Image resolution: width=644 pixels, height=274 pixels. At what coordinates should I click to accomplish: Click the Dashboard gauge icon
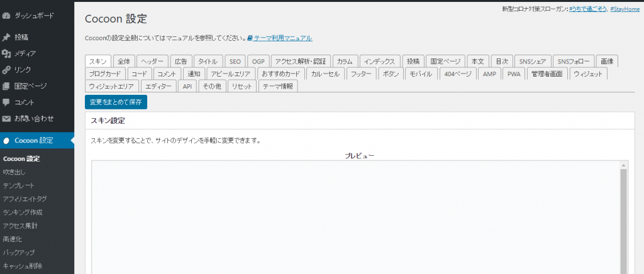tap(6, 16)
